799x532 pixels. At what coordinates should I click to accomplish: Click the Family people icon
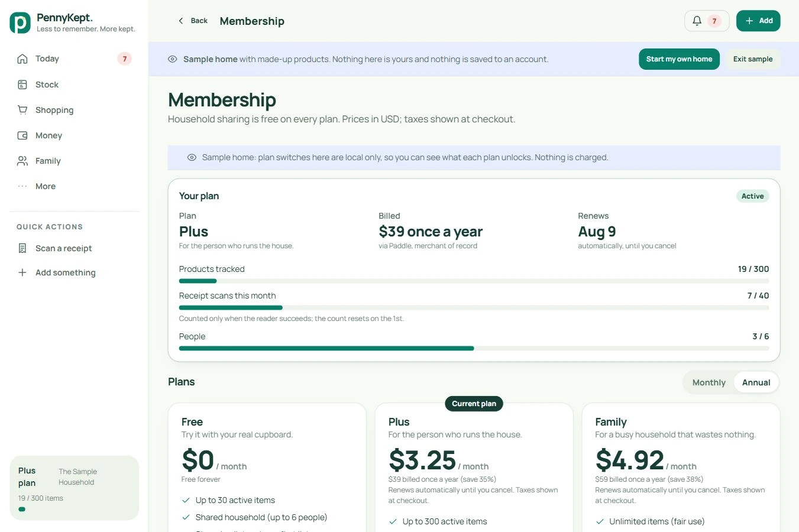click(22, 161)
